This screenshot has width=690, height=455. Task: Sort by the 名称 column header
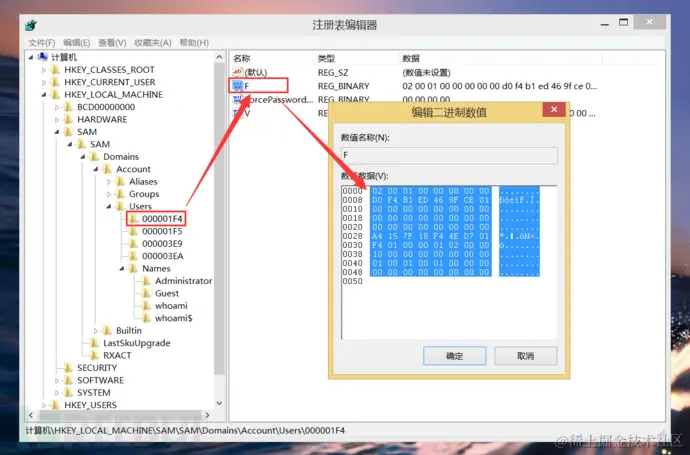pos(242,58)
